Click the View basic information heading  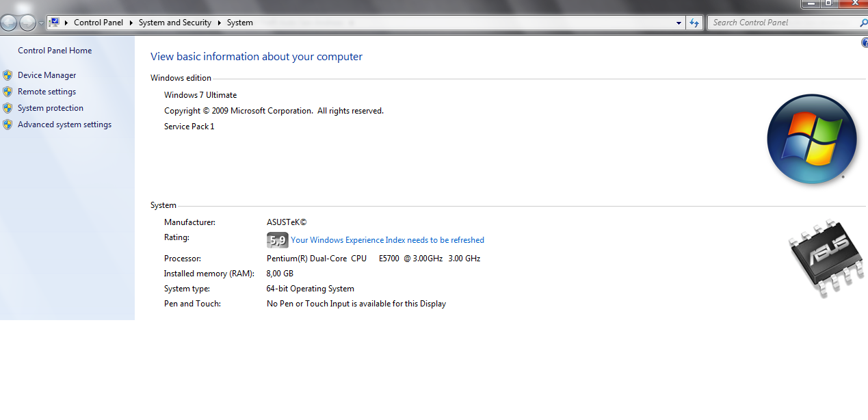[257, 57]
